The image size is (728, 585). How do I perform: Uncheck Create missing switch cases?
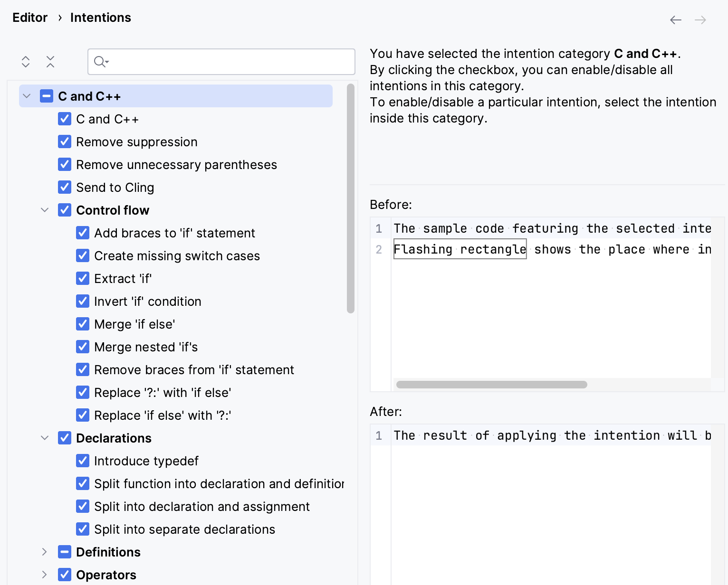tap(83, 256)
